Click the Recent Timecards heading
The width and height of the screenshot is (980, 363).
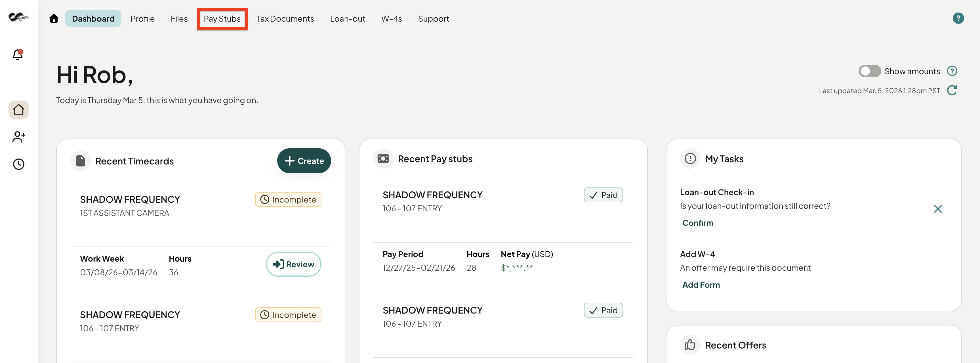[134, 161]
